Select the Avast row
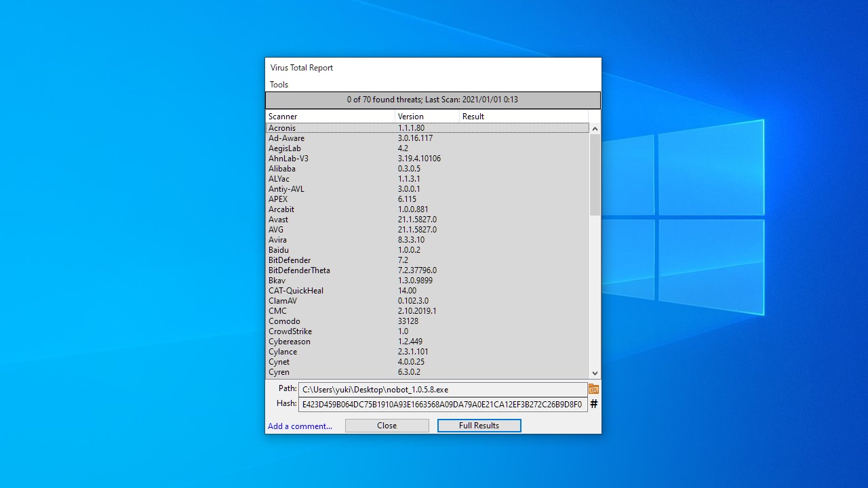The image size is (868, 488). click(427, 220)
